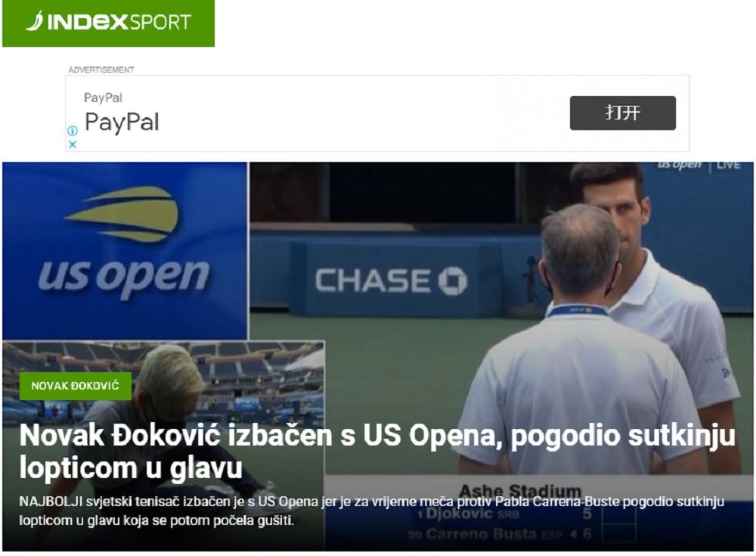The image size is (756, 556).
Task: Click the official's back in the photo
Action: pos(578,386)
